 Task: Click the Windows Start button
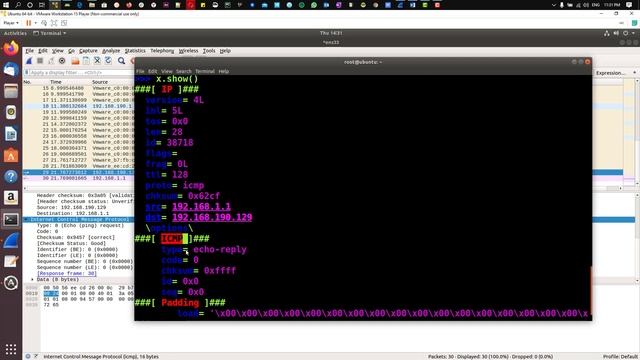(6, 5)
